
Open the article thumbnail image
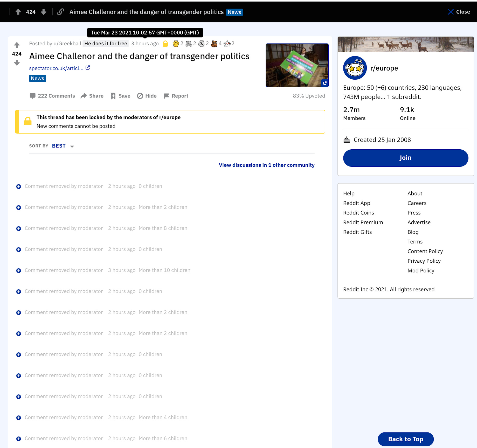297,65
